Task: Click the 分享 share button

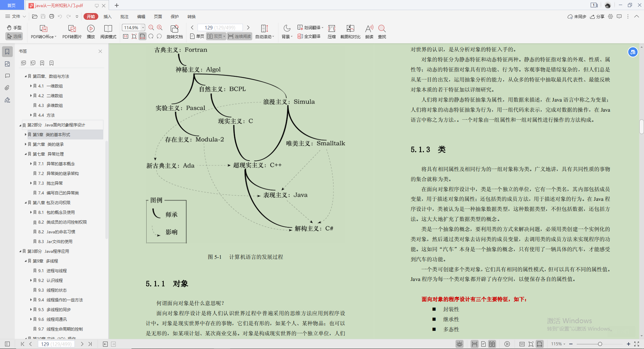Action: (597, 16)
